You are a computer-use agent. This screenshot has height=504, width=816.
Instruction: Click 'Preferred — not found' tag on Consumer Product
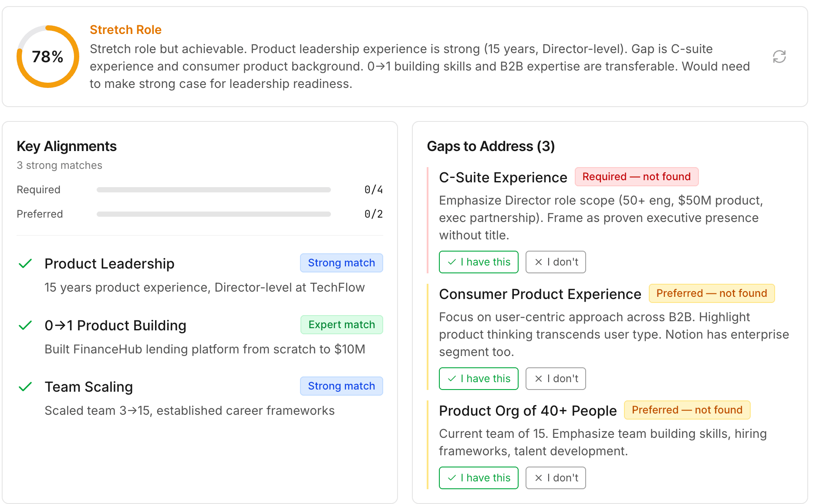[711, 293]
